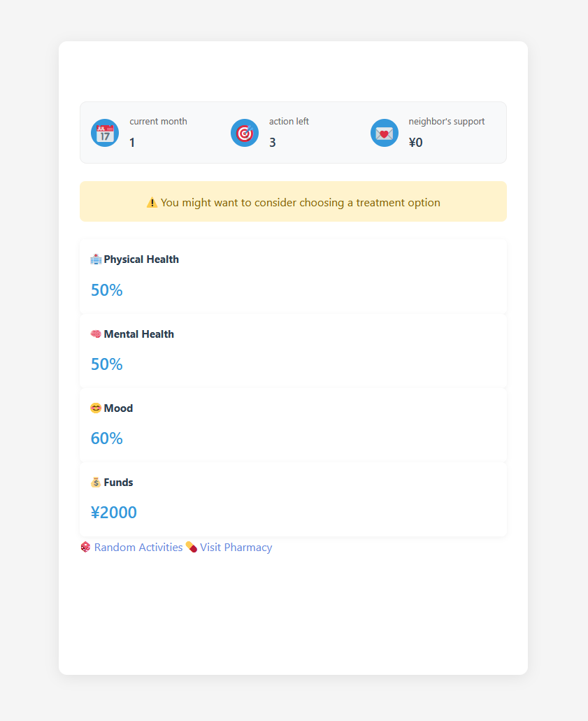Click the smiley face Mood icon
Viewport: 588px width, 721px height.
[x=96, y=408]
